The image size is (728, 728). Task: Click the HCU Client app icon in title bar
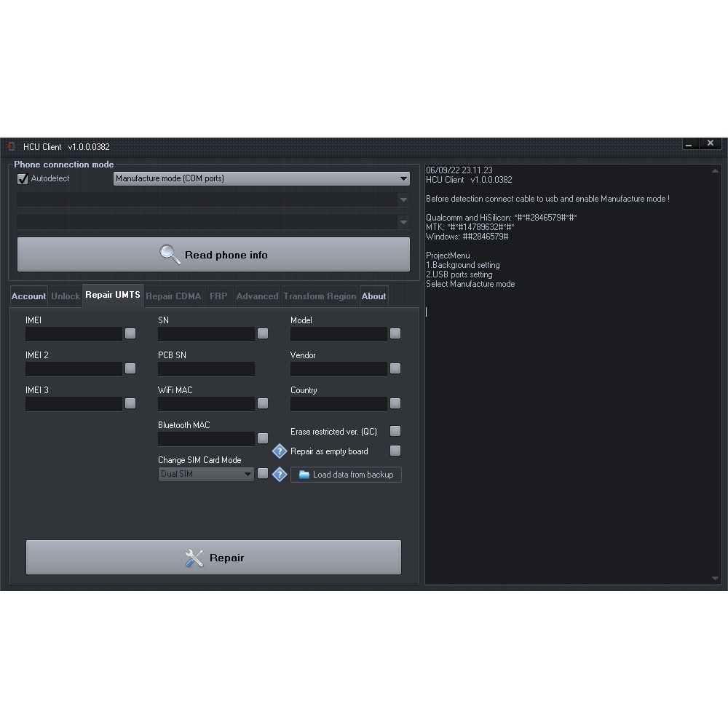(11, 147)
